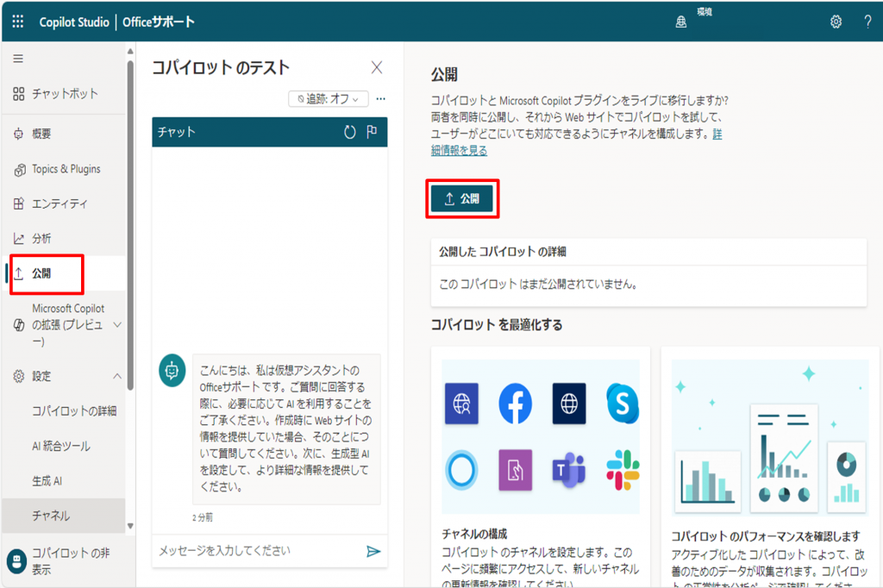
Task: Click the sidebar scroll up arrow
Action: click(x=130, y=51)
